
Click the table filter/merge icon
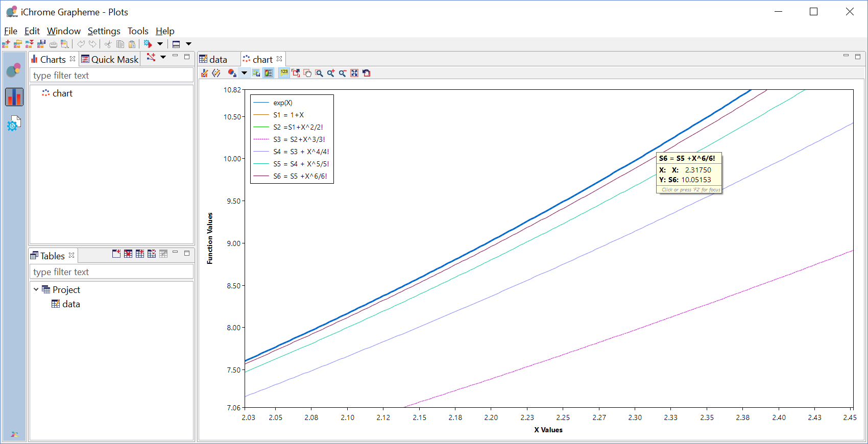(x=152, y=254)
